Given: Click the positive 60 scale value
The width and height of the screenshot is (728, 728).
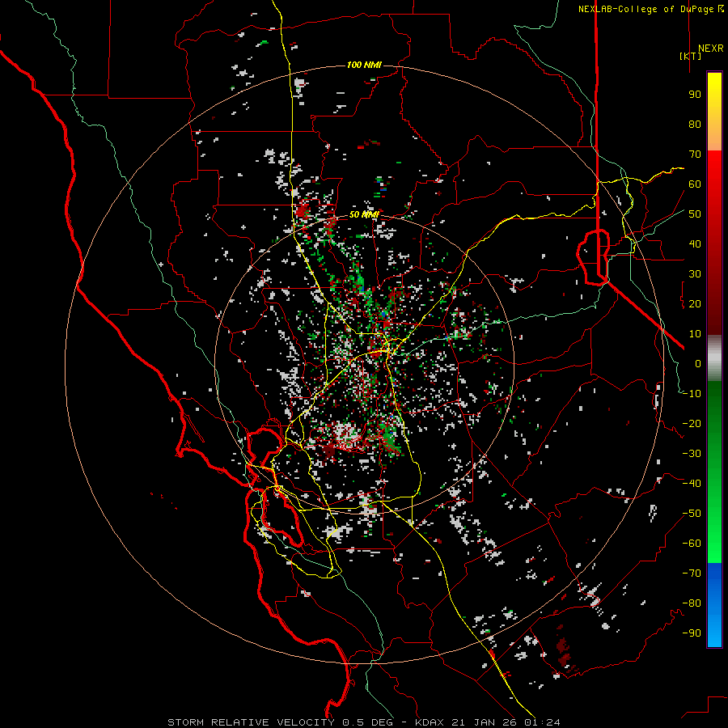Looking at the screenshot, I should click(695, 184).
